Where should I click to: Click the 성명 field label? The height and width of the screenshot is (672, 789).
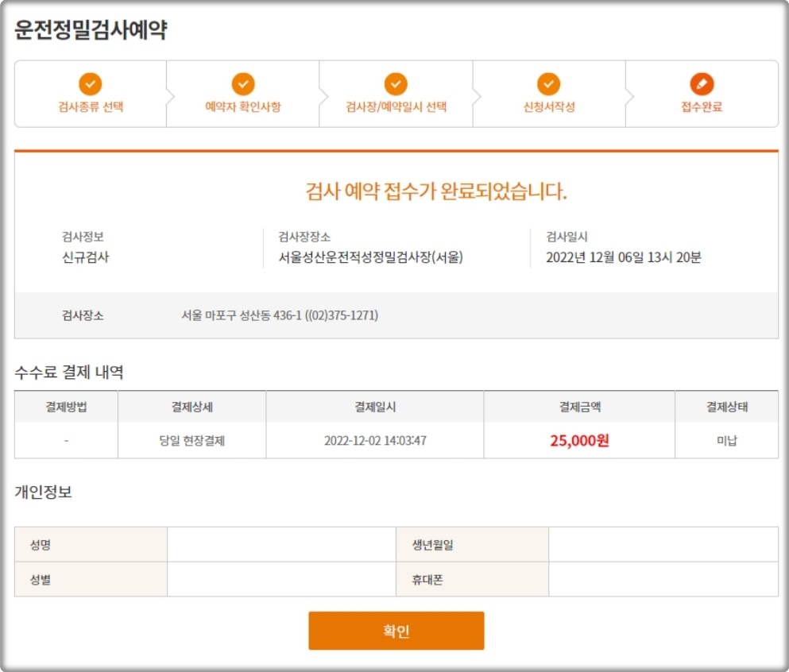41,545
